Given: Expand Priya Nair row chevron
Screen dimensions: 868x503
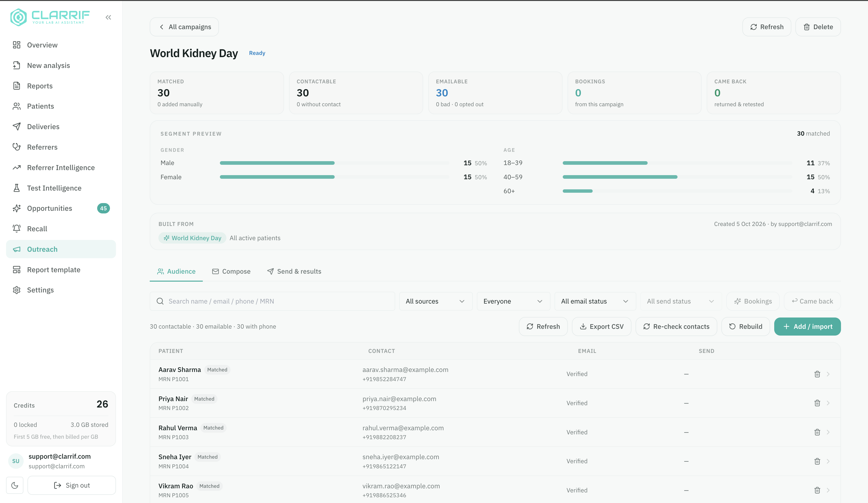Looking at the screenshot, I should 828,403.
